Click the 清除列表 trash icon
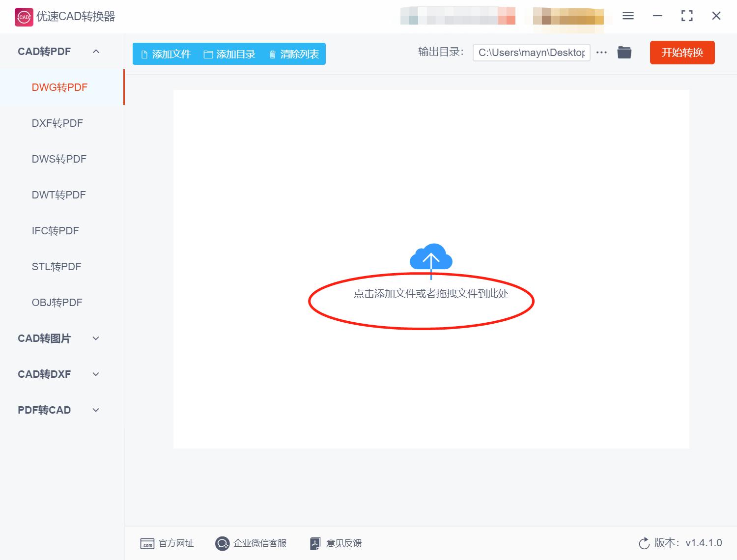737x560 pixels. click(273, 54)
